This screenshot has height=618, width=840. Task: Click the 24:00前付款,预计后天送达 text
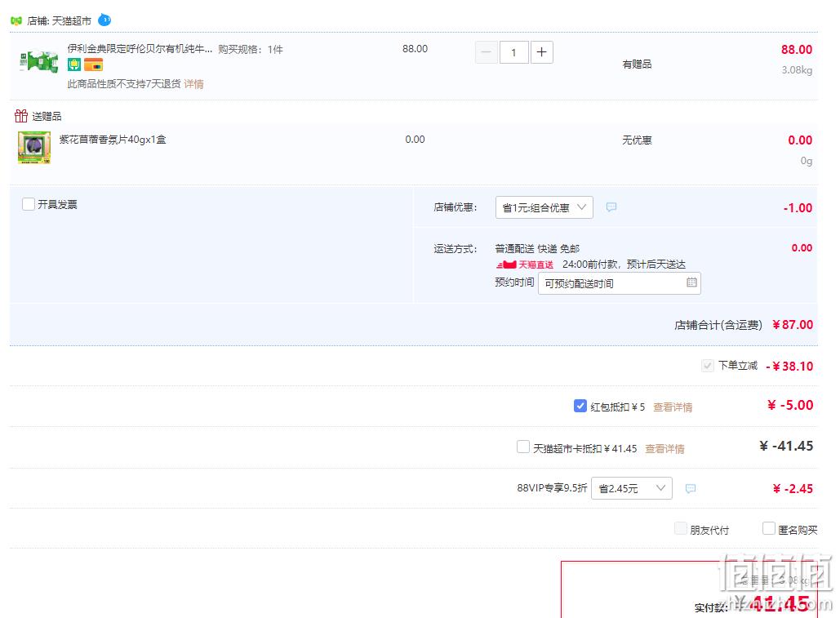click(624, 265)
